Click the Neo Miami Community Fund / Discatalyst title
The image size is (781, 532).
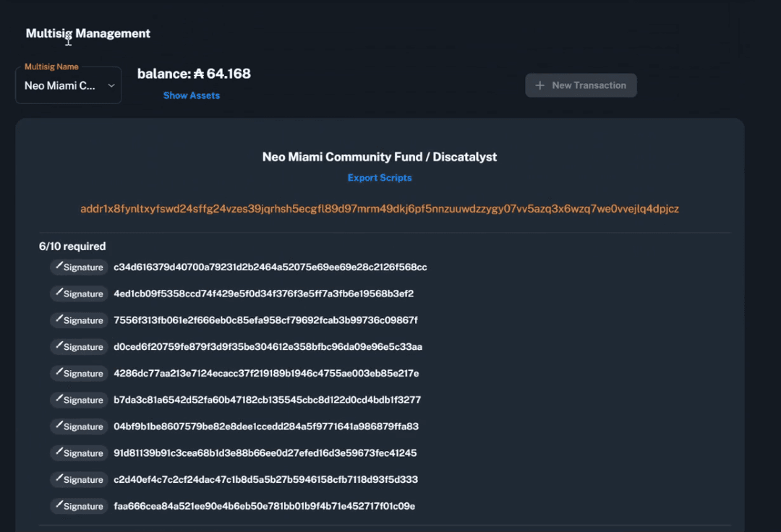coord(380,157)
